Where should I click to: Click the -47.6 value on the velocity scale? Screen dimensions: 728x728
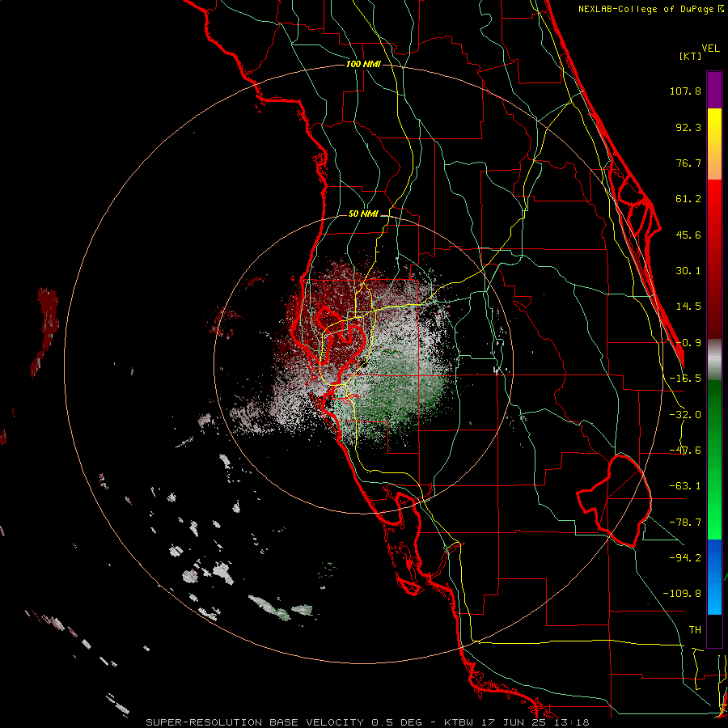tap(685, 451)
